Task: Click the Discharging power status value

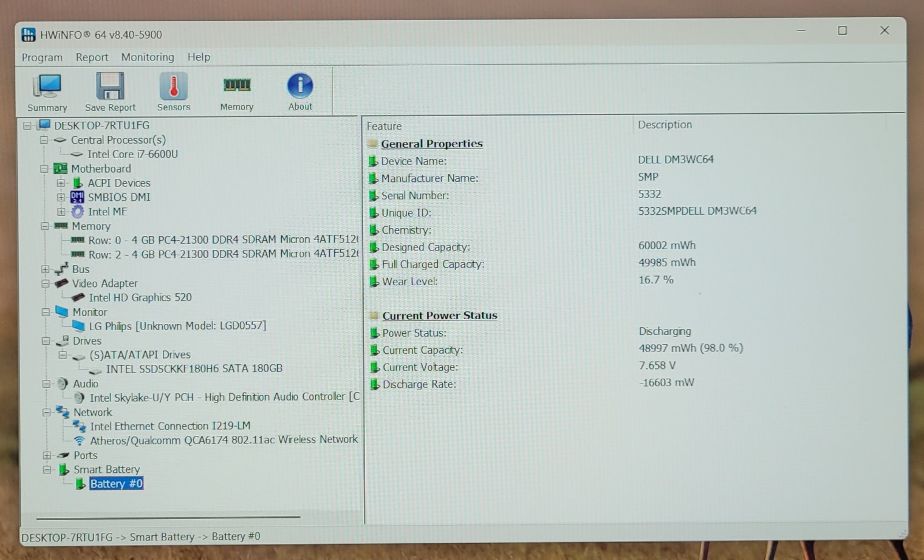Action: 665,331
